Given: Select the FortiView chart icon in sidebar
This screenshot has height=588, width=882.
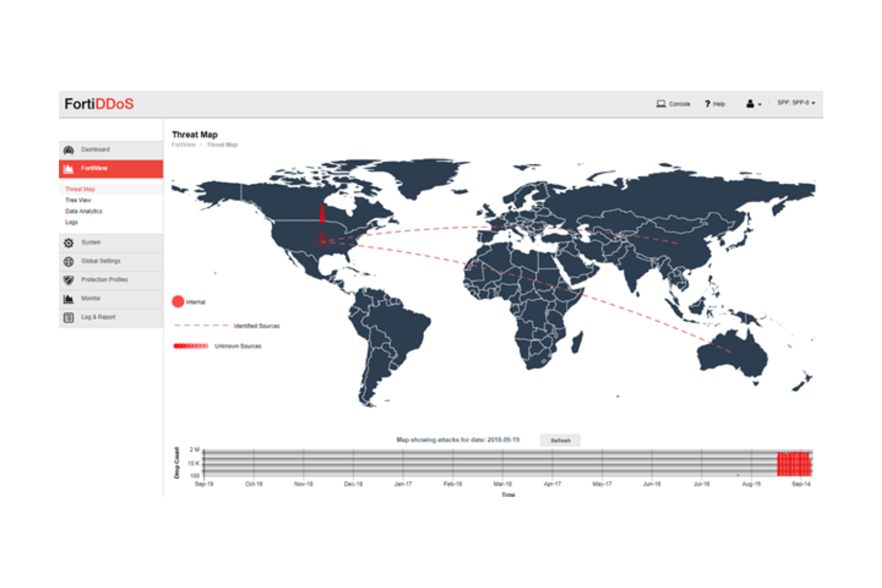Looking at the screenshot, I should (x=69, y=169).
